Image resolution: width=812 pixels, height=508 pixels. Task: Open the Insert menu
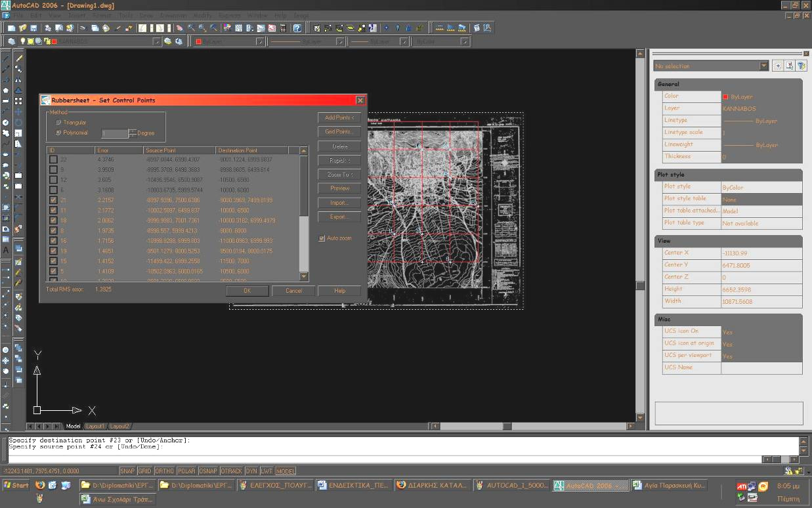tap(76, 15)
